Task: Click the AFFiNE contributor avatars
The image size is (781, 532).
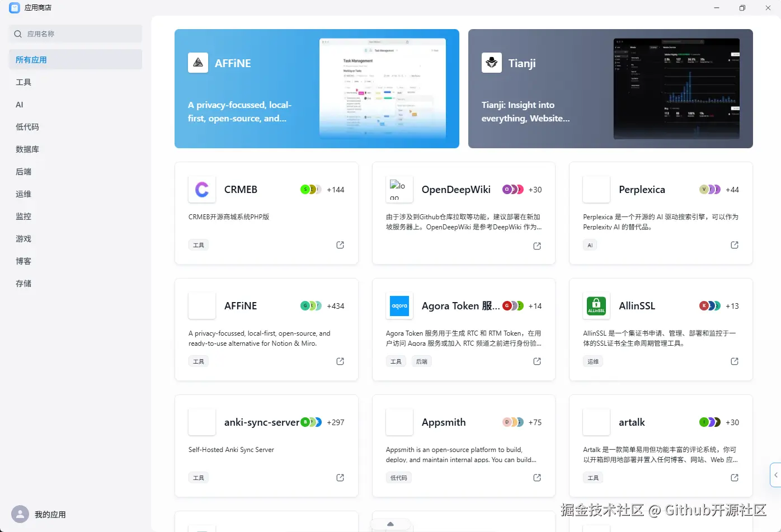Action: click(310, 306)
